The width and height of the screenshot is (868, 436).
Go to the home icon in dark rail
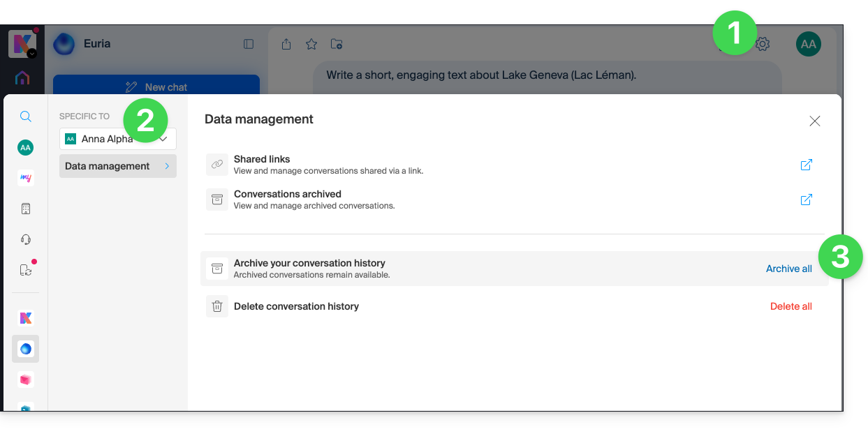22,77
